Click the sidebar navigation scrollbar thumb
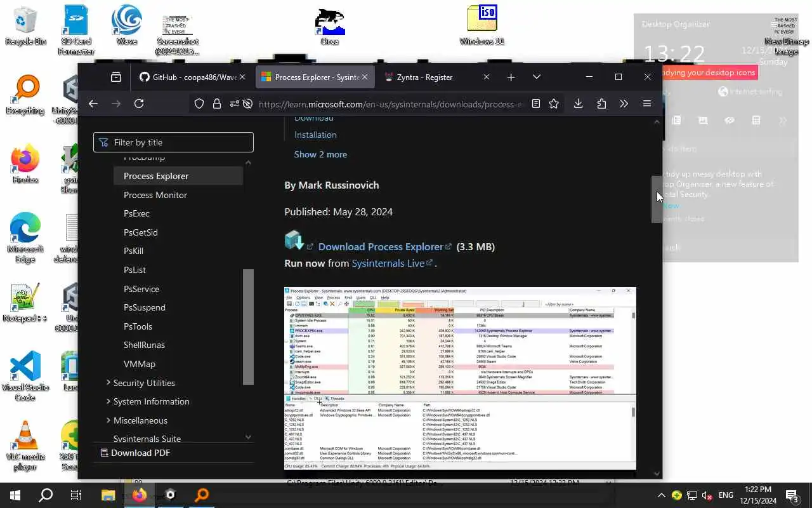 (248, 327)
